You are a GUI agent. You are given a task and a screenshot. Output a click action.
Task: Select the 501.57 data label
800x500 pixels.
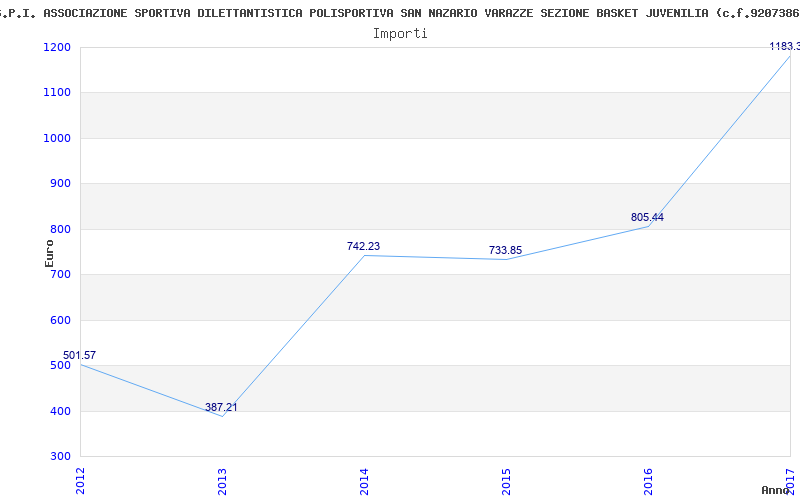[80, 355]
